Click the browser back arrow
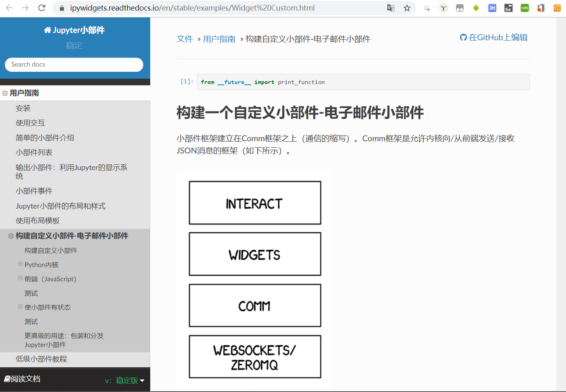The width and height of the screenshot is (566, 392). click(9, 7)
